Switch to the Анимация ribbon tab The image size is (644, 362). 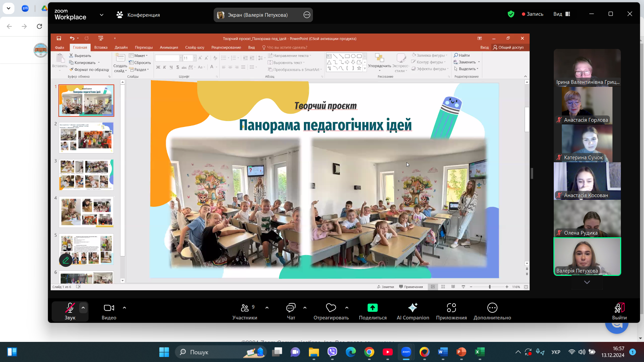(169, 48)
